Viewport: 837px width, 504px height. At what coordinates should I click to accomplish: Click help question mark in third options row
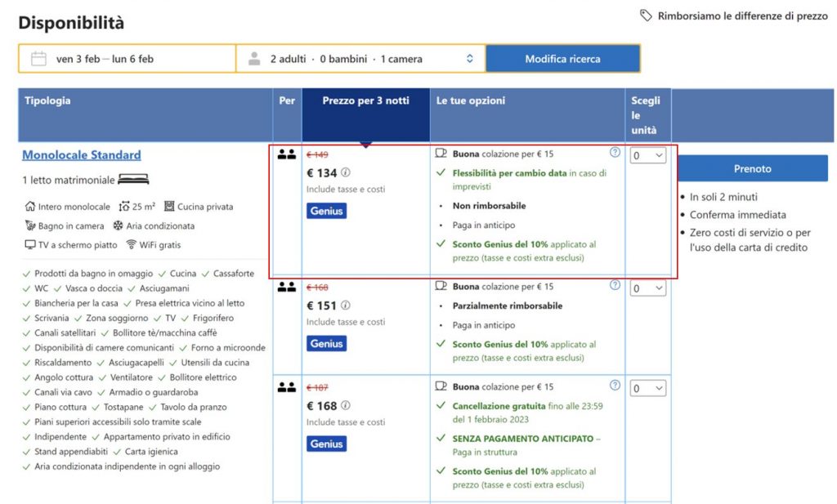tap(615, 386)
